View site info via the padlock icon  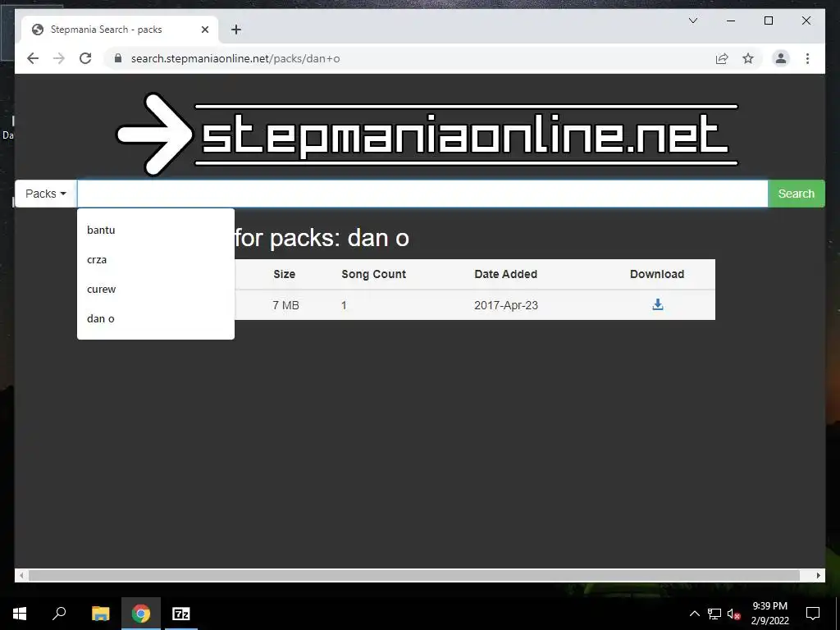(118, 58)
